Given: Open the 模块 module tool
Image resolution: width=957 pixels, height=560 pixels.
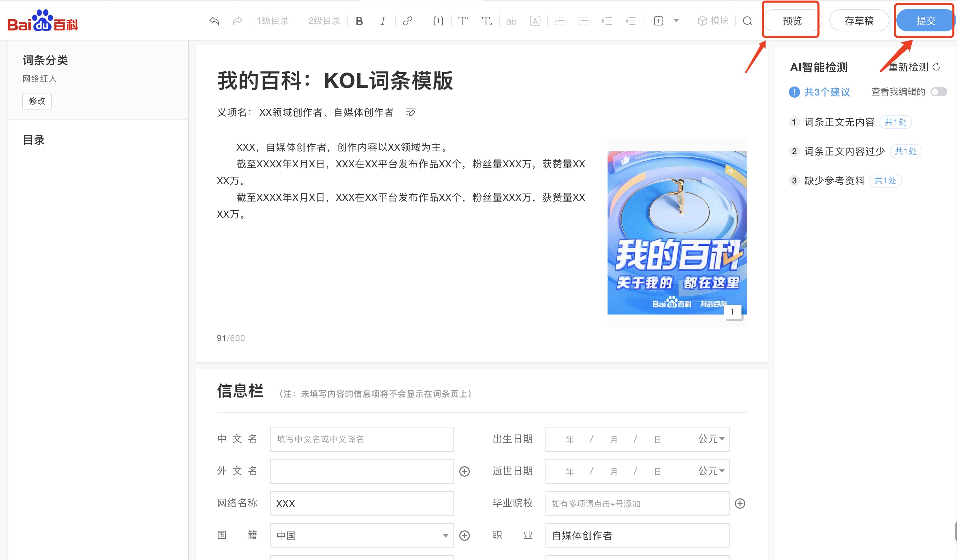Looking at the screenshot, I should tap(713, 21).
